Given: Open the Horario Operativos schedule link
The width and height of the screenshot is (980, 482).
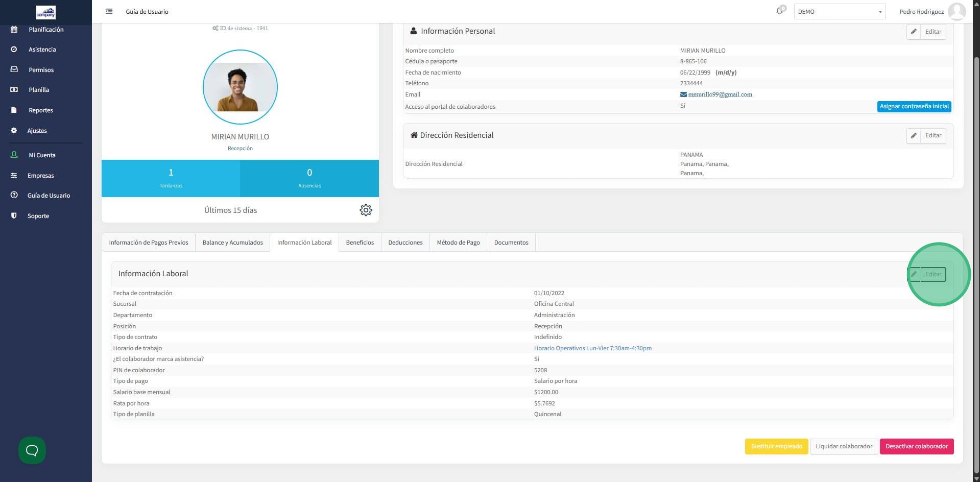Looking at the screenshot, I should pyautogui.click(x=592, y=348).
